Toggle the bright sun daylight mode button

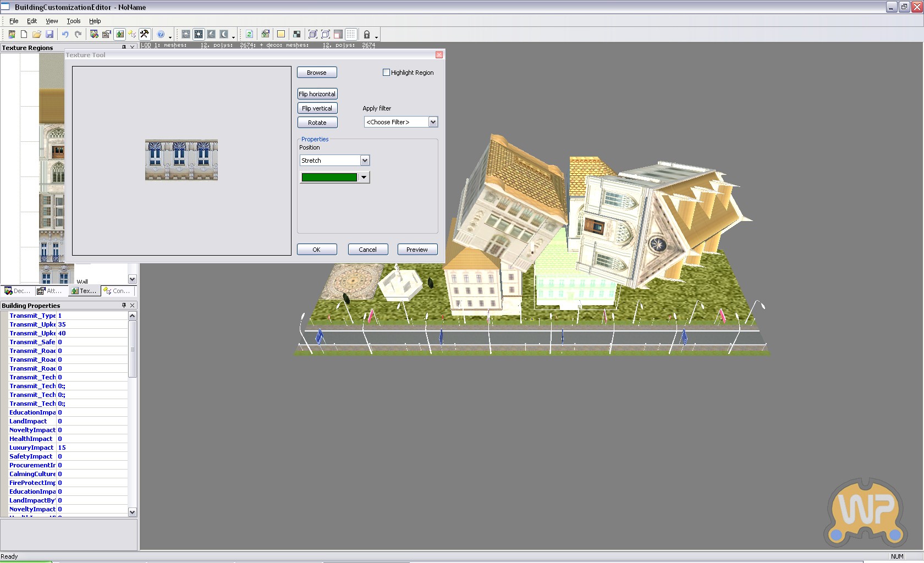coord(199,34)
